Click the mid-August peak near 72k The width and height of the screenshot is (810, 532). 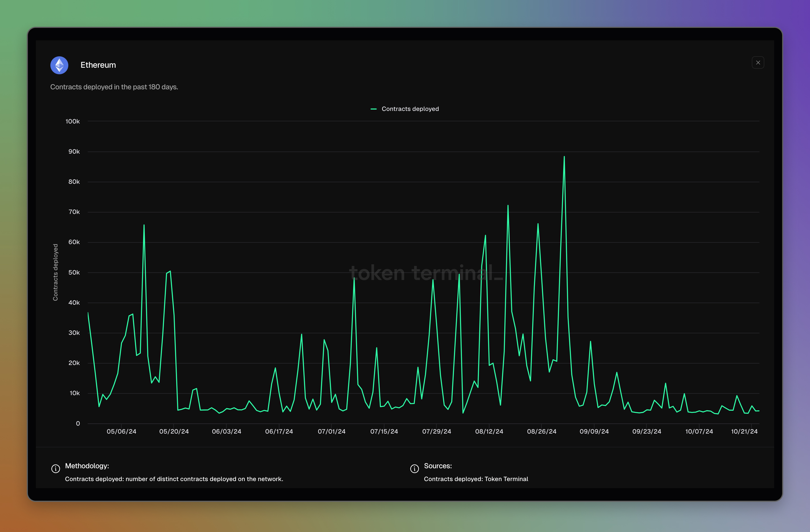(508, 205)
